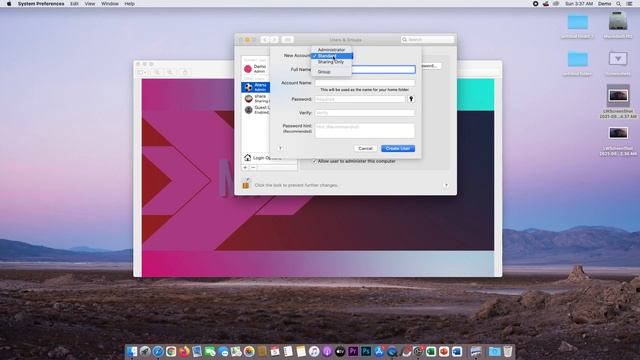
Task: Open the Demo user menu in menu bar
Action: coord(604,4)
